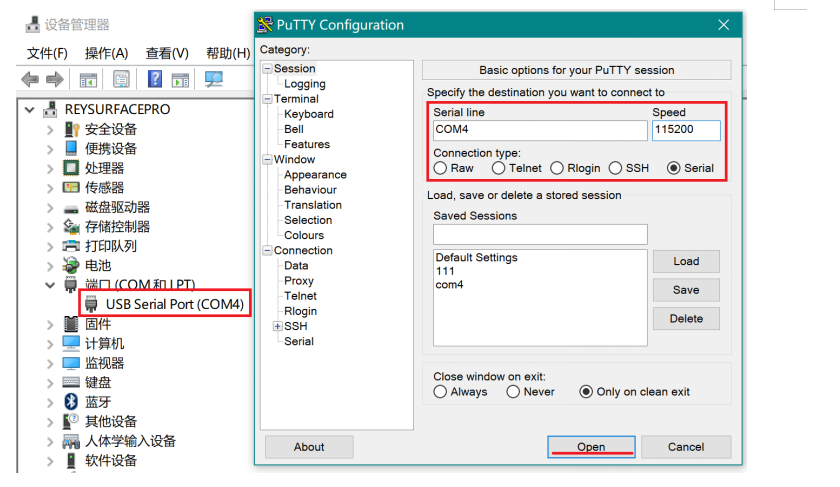
Task: Expand the SSH node in Category tree
Action: point(277,327)
